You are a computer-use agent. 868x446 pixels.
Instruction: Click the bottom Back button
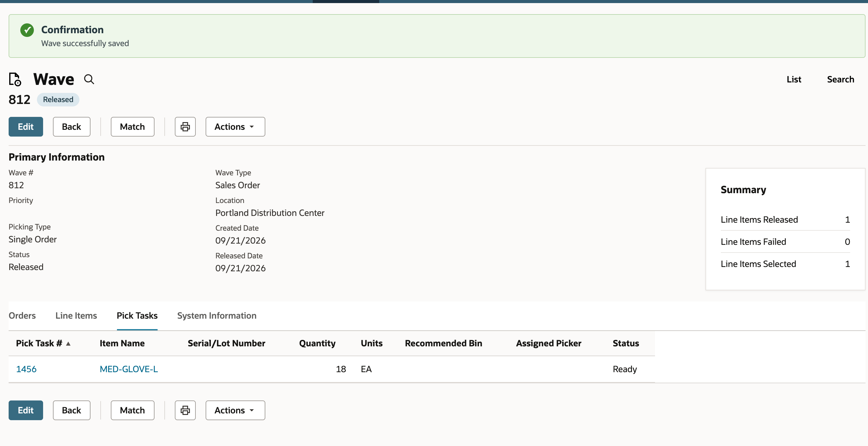tap(71, 410)
